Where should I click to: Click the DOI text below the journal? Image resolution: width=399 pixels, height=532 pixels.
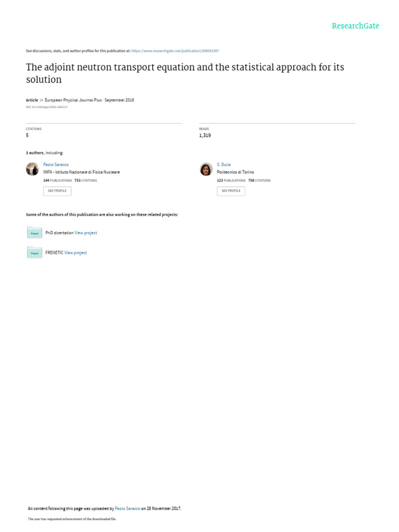click(47, 107)
